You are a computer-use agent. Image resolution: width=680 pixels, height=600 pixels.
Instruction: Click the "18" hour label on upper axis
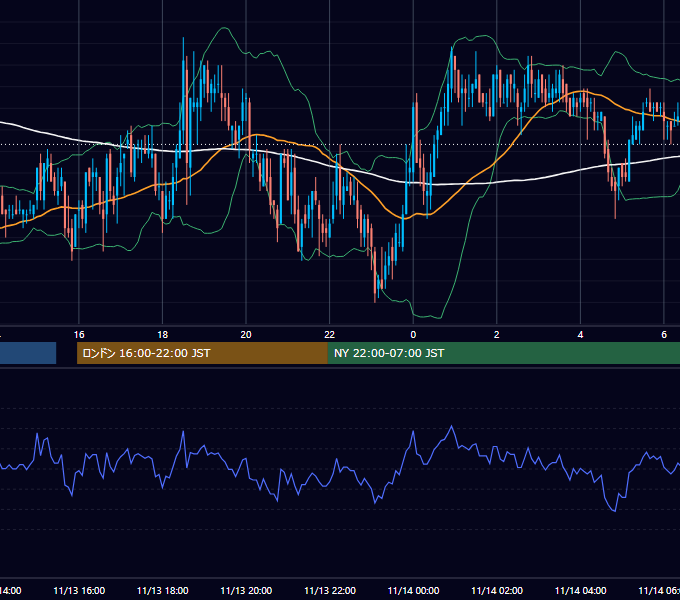point(162,335)
